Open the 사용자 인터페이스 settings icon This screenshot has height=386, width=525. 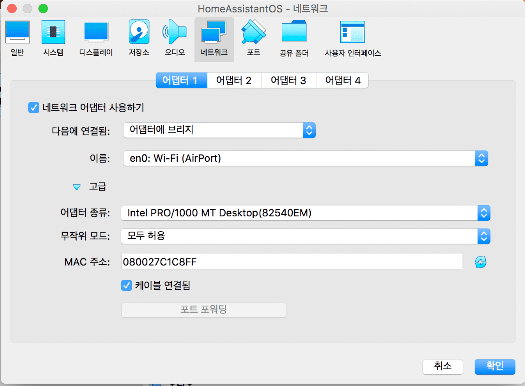pyautogui.click(x=352, y=32)
